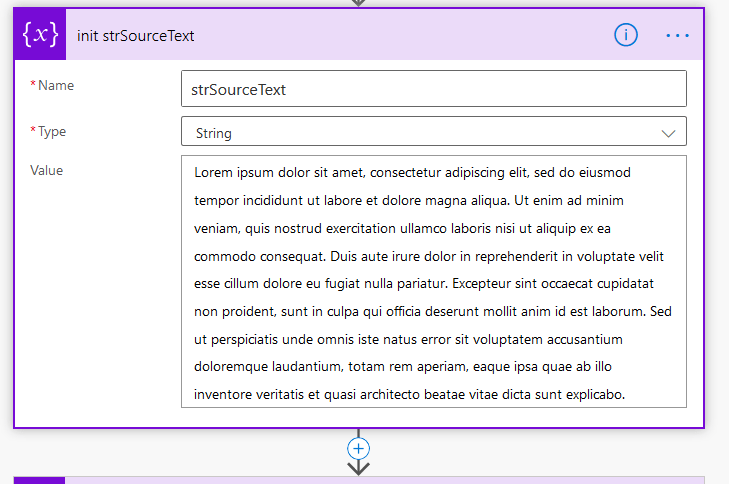Click the purple icon of the action below

click(x=40, y=480)
